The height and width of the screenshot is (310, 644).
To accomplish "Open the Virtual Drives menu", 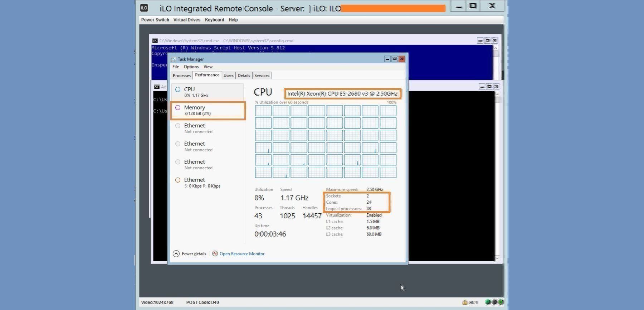I will [187, 20].
